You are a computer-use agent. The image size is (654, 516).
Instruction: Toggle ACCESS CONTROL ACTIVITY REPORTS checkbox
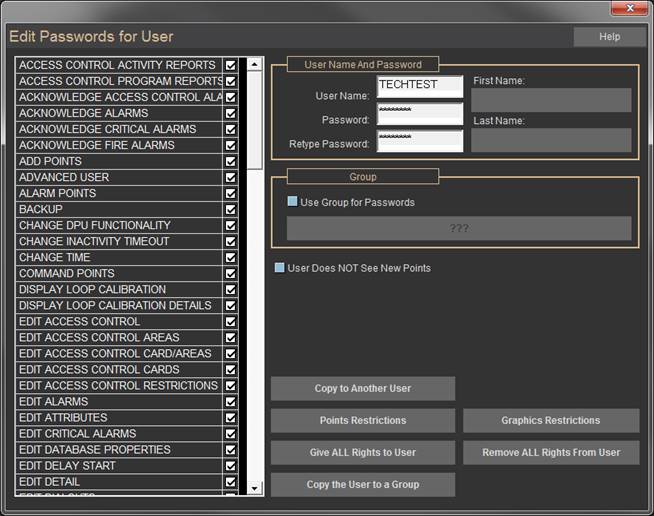[231, 65]
